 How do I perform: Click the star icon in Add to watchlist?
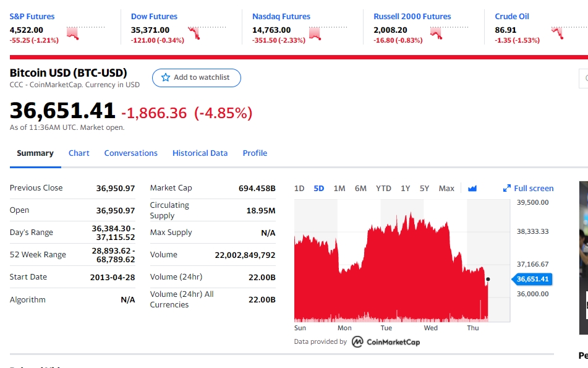[165, 77]
